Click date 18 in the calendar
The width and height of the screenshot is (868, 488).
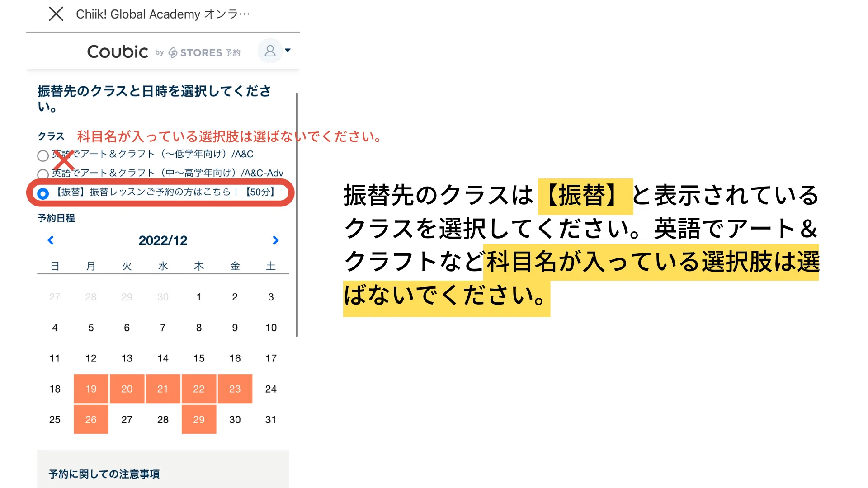pyautogui.click(x=55, y=389)
